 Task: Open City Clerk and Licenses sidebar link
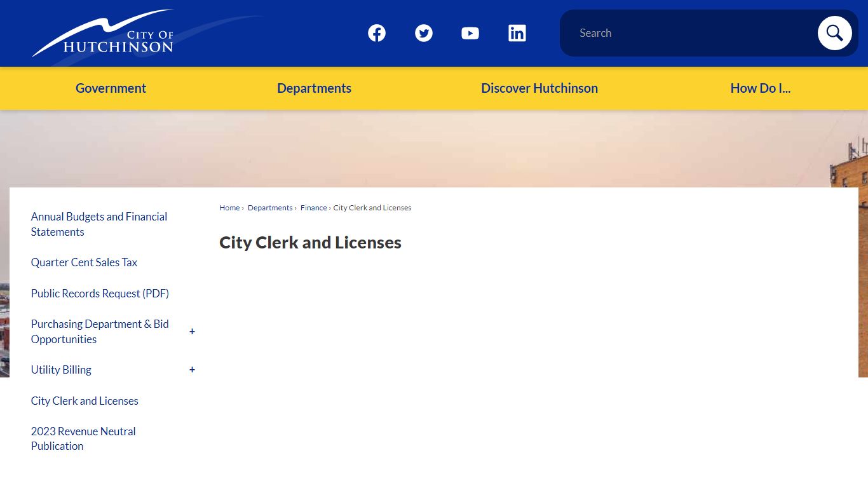pyautogui.click(x=85, y=401)
